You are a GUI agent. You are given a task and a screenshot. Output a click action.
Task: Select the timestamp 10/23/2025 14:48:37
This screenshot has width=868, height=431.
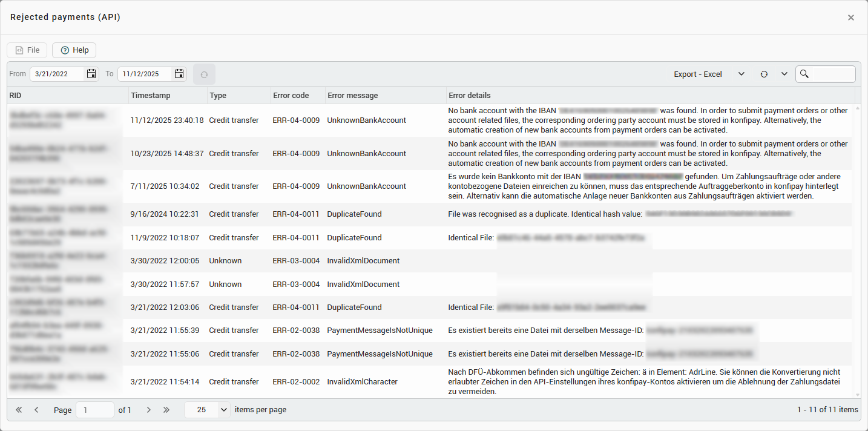pos(167,154)
